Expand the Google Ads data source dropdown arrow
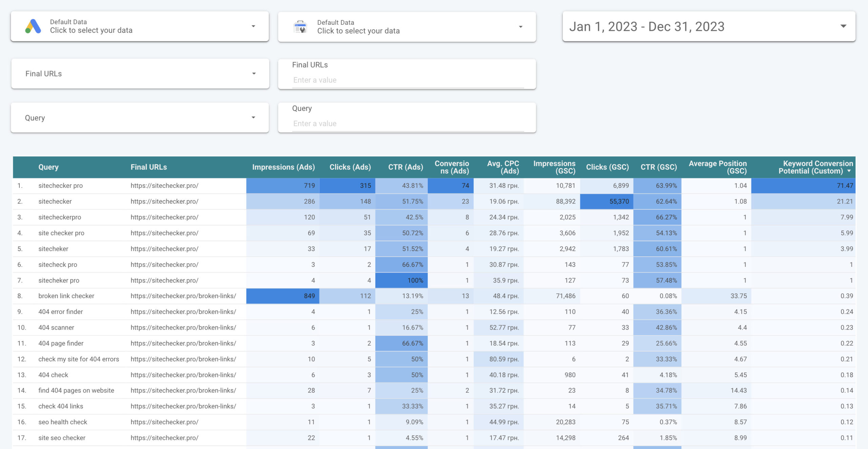 [x=253, y=26]
